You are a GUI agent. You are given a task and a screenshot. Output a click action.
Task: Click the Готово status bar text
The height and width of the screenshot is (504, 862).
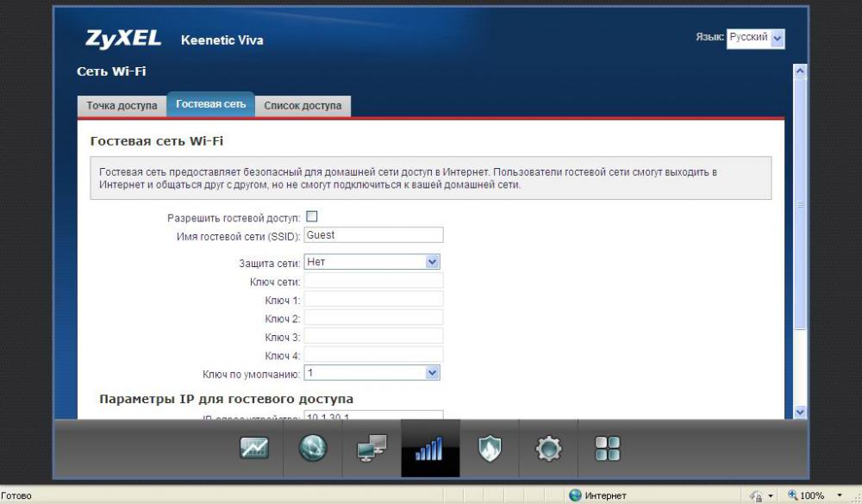[16, 495]
